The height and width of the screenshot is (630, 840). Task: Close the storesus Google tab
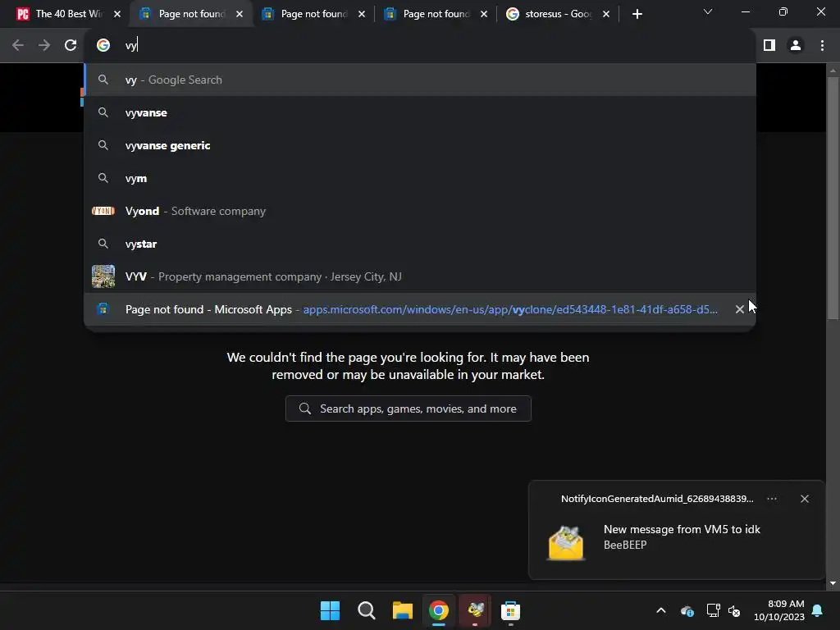[x=606, y=14]
